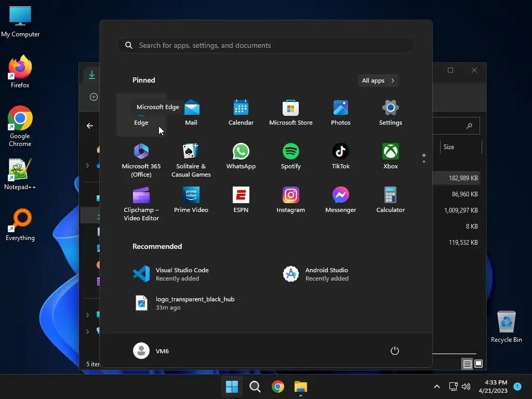
Task: Launch the TikTok app
Action: click(x=341, y=157)
